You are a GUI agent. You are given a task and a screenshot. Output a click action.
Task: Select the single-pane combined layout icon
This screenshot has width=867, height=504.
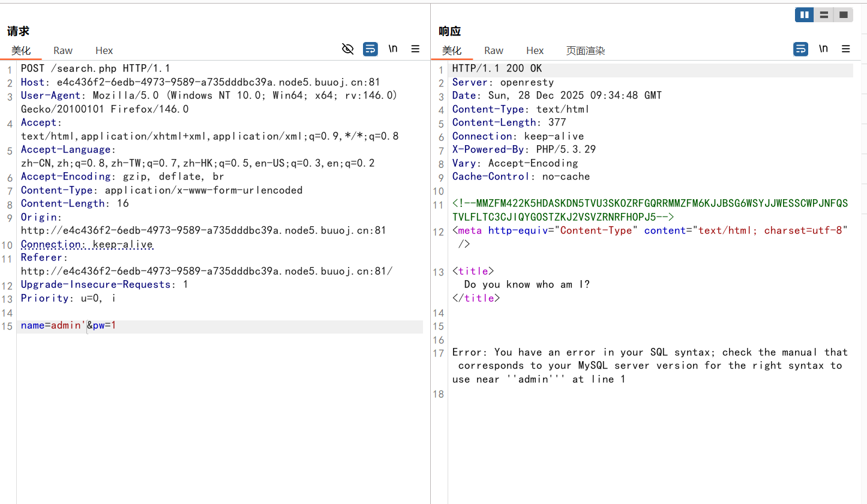843,15
